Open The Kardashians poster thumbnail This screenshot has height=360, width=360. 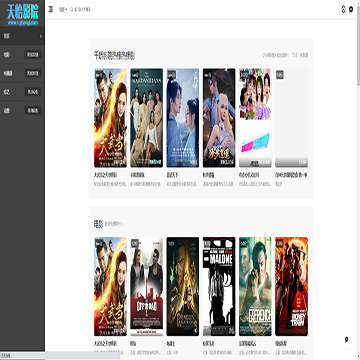tap(146, 118)
